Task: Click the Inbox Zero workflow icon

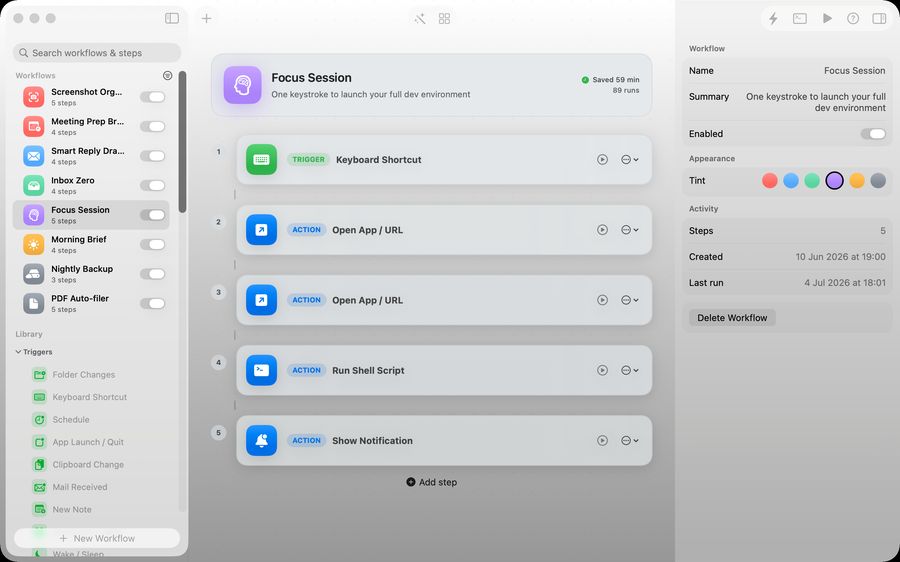Action: click(34, 185)
